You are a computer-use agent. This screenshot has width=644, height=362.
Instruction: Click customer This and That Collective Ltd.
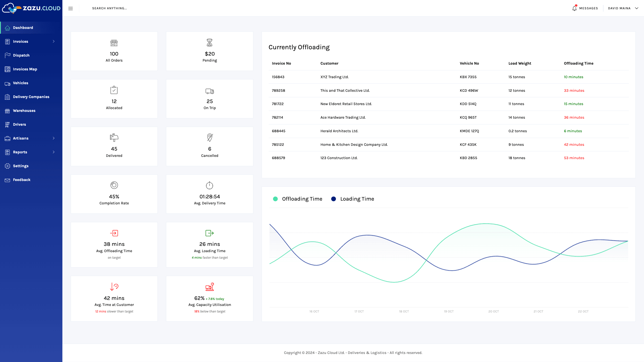[345, 90]
